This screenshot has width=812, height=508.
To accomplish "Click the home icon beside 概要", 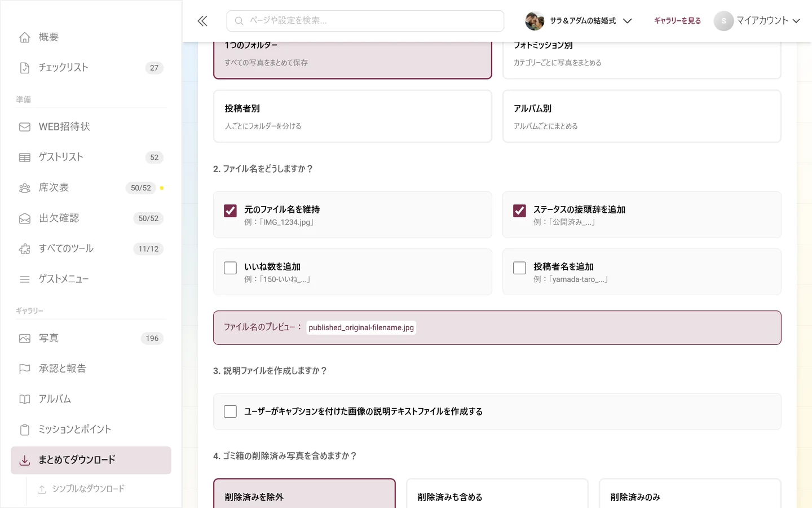I will 25,37.
